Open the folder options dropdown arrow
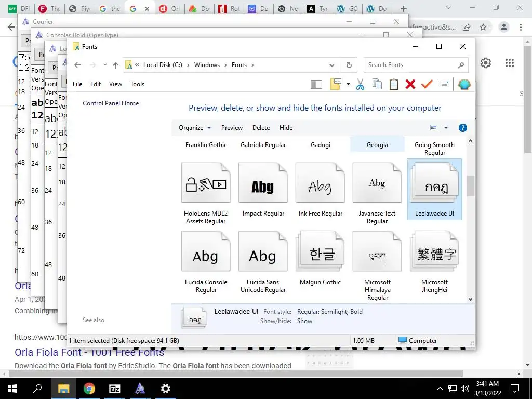 coord(348,84)
